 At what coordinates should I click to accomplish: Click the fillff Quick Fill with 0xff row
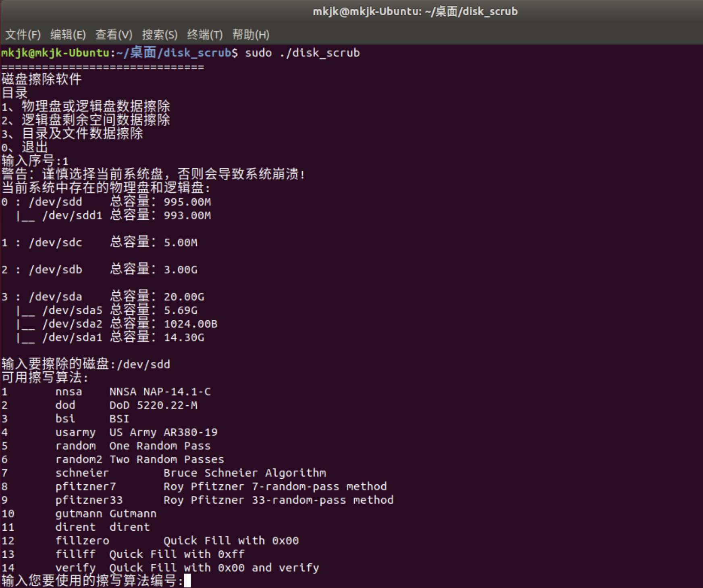point(123,554)
